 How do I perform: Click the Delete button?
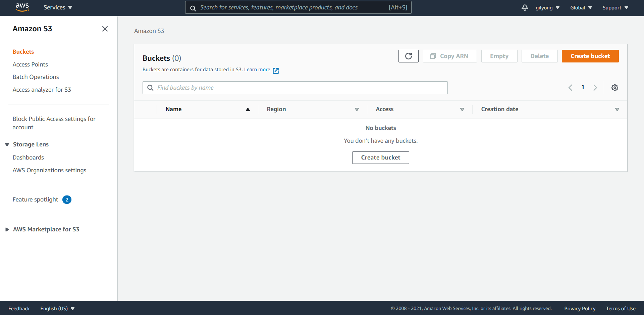point(539,56)
